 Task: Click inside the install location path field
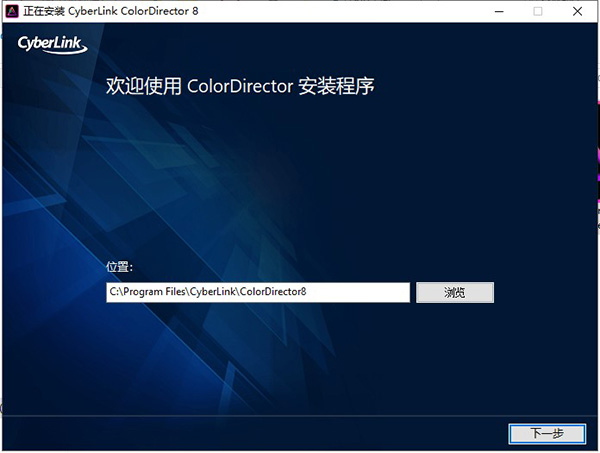click(x=258, y=292)
